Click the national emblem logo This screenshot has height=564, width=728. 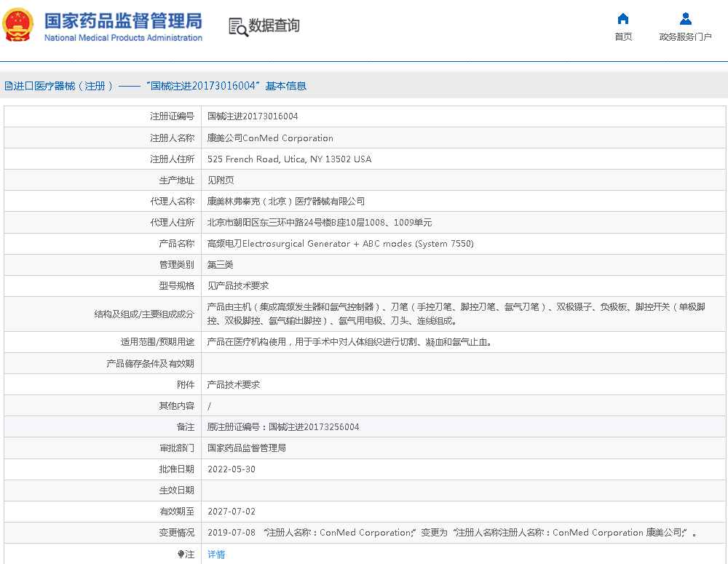point(18,25)
